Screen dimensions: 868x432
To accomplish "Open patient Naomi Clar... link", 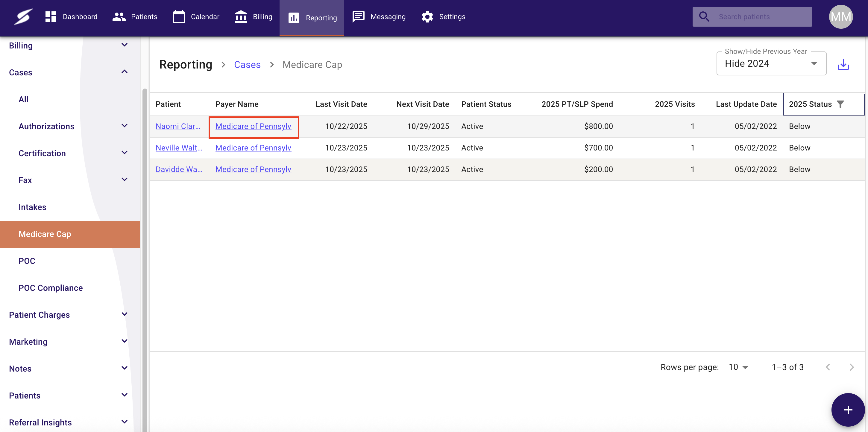I will click(x=177, y=126).
